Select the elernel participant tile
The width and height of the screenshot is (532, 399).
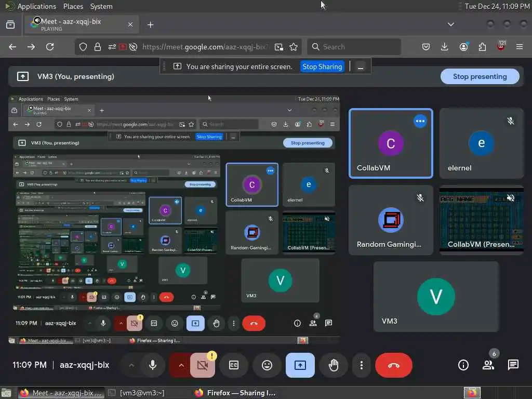click(x=481, y=143)
